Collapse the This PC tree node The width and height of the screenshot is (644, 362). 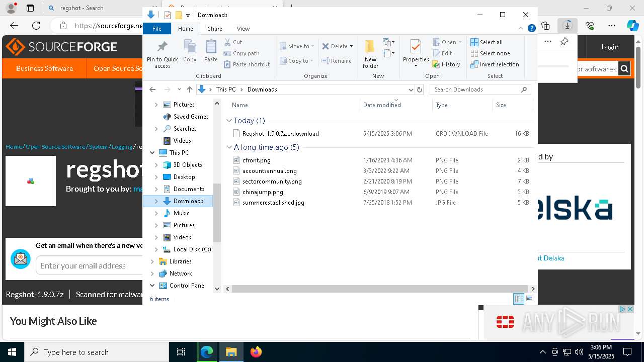coord(152,153)
